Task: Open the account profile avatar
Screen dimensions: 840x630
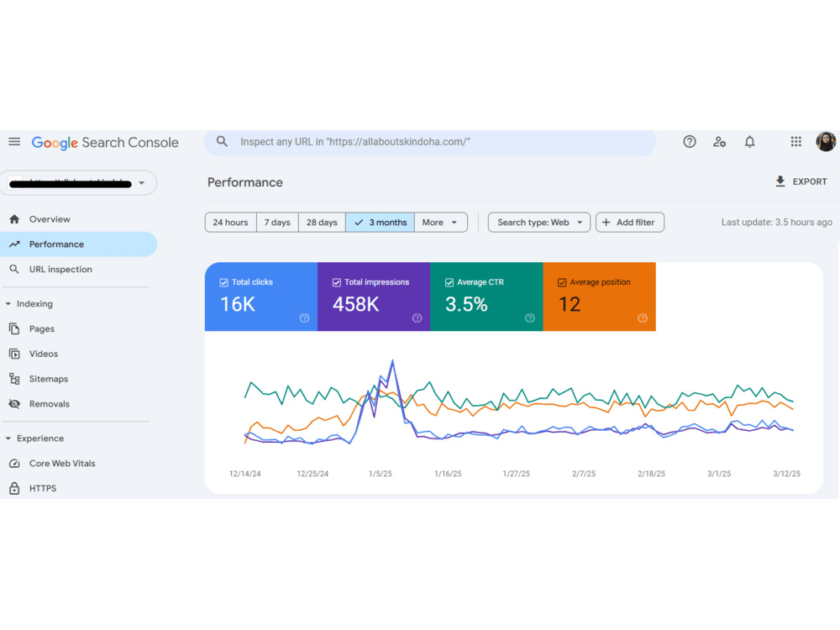Action: 826,141
